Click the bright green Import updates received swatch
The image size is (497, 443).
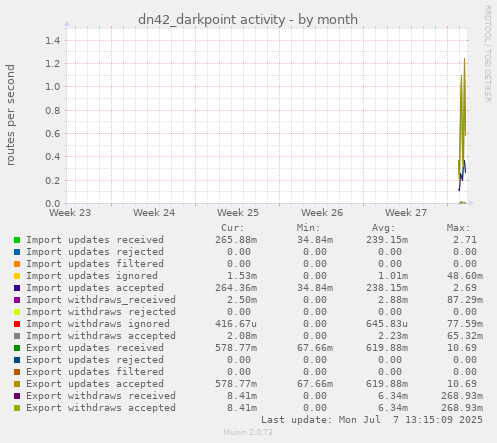pyautogui.click(x=17, y=240)
